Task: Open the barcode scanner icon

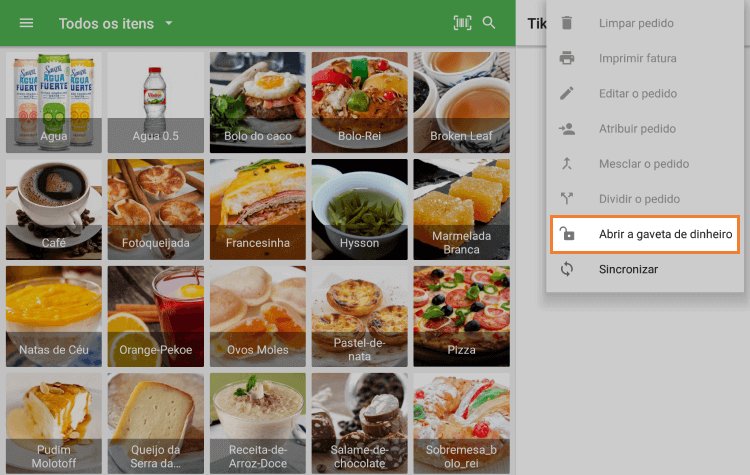Action: pos(462,22)
